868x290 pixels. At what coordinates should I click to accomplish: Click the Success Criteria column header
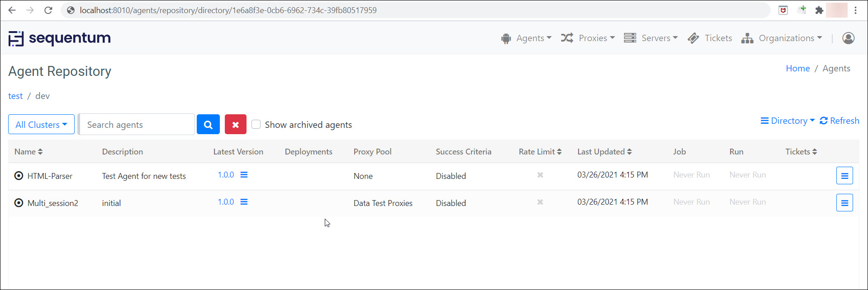(x=464, y=152)
